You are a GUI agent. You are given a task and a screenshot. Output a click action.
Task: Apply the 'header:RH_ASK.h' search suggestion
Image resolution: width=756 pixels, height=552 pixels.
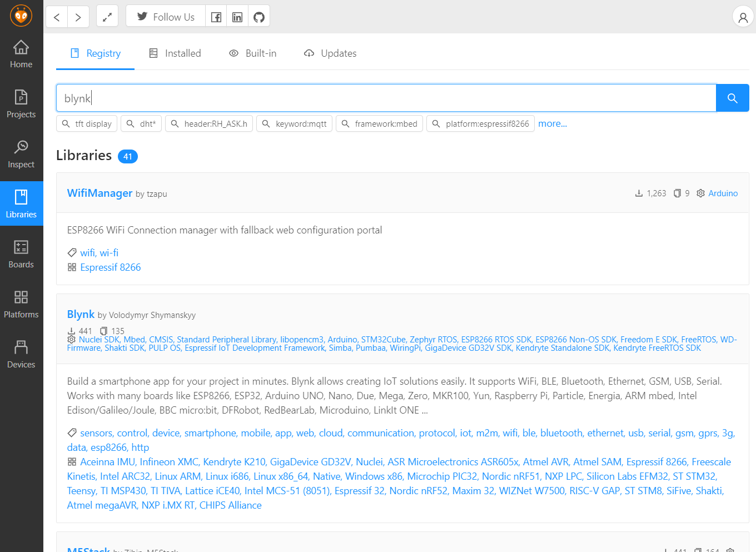209,123
